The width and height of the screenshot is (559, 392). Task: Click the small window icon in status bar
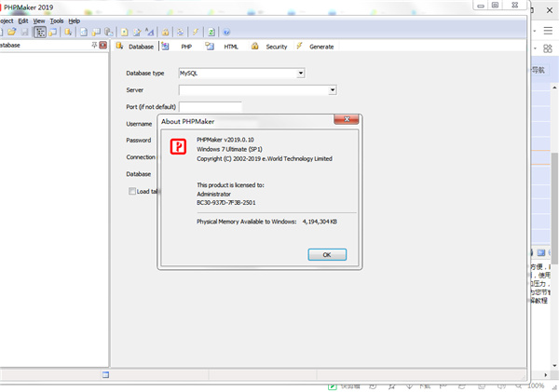coord(105,374)
